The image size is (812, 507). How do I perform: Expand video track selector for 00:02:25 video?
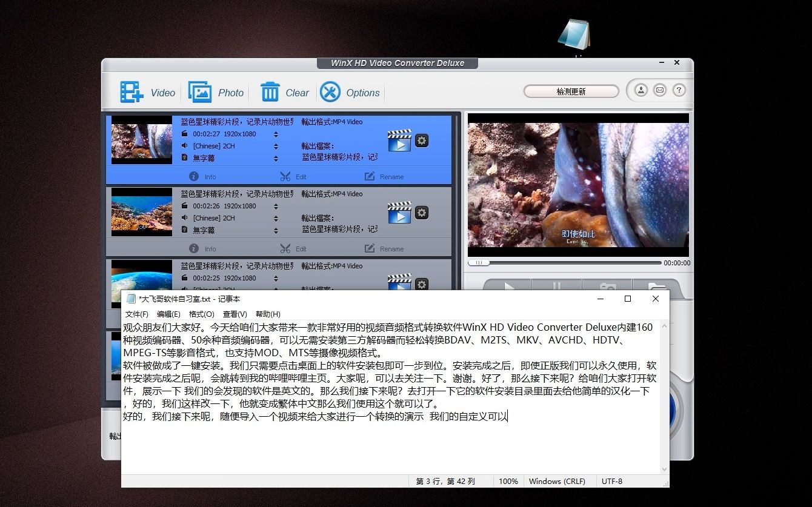(276, 278)
